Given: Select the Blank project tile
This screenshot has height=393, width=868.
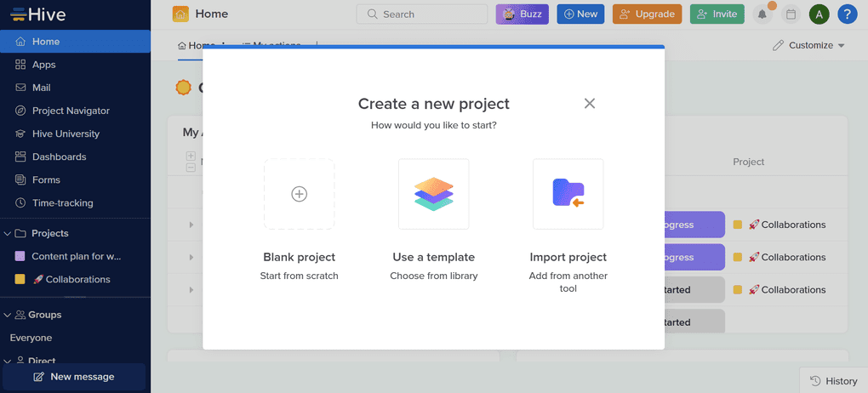Looking at the screenshot, I should (299, 194).
